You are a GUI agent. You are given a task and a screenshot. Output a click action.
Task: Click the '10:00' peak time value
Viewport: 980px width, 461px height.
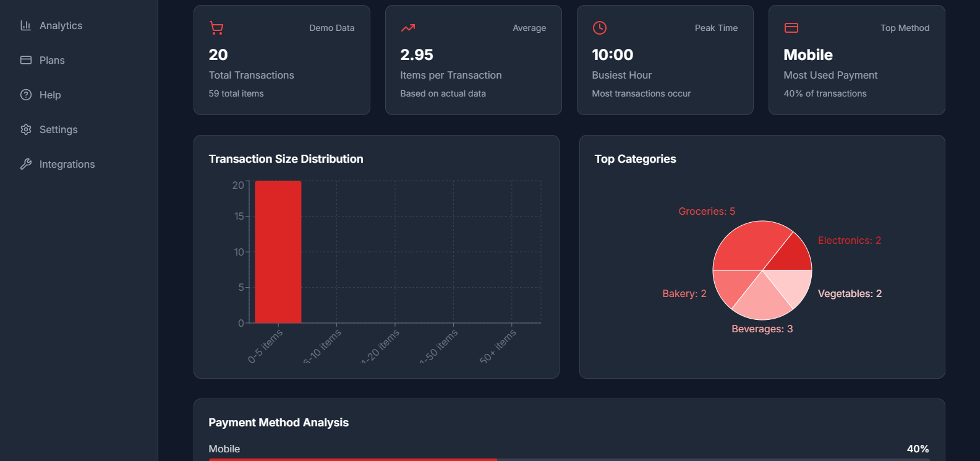coord(613,55)
